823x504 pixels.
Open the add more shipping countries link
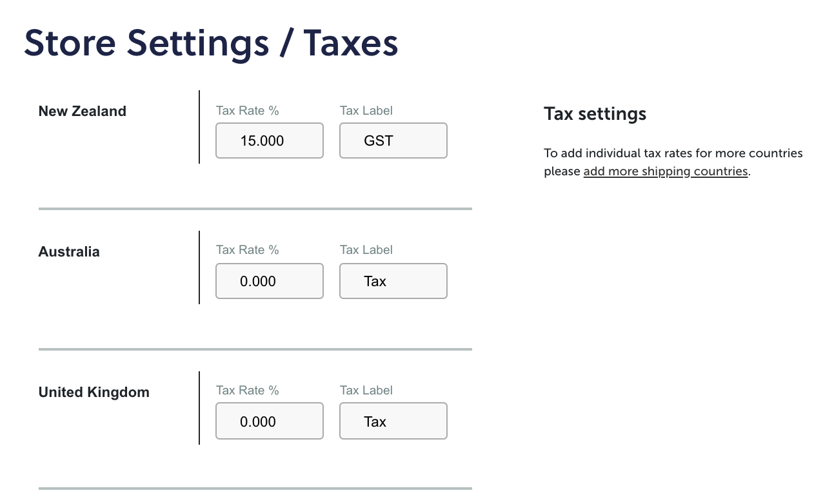coord(666,171)
